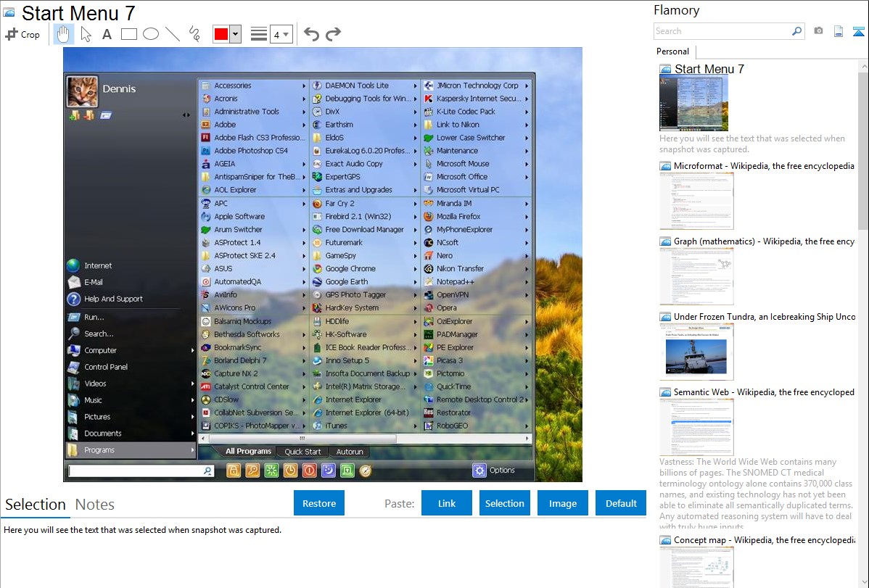Activate the hand pan tool
This screenshot has height=588, width=869.
[x=63, y=34]
